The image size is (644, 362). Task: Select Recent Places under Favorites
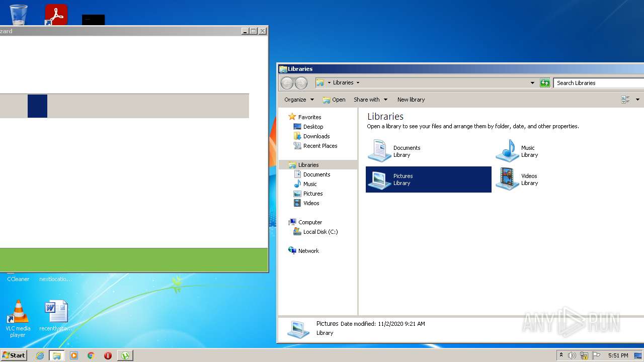point(320,146)
